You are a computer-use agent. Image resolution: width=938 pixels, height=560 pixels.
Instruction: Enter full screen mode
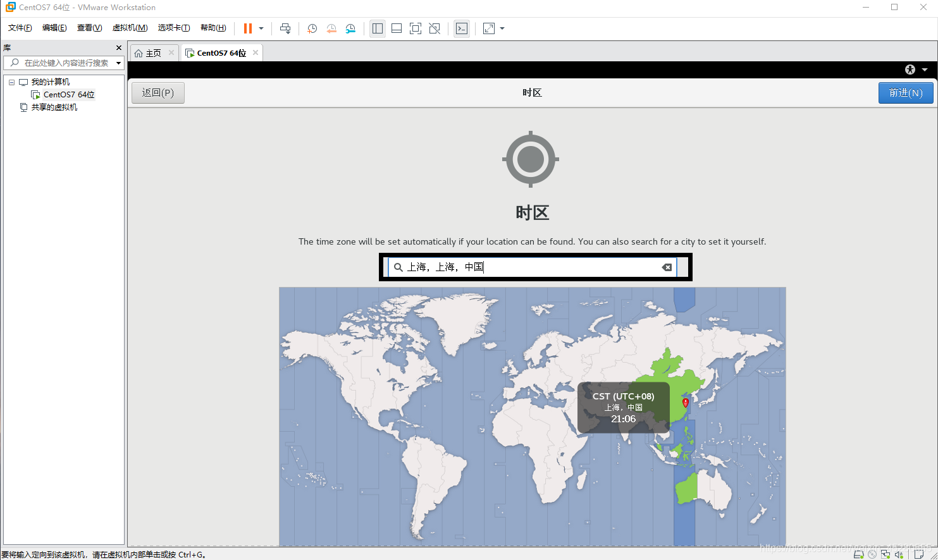pyautogui.click(x=416, y=28)
